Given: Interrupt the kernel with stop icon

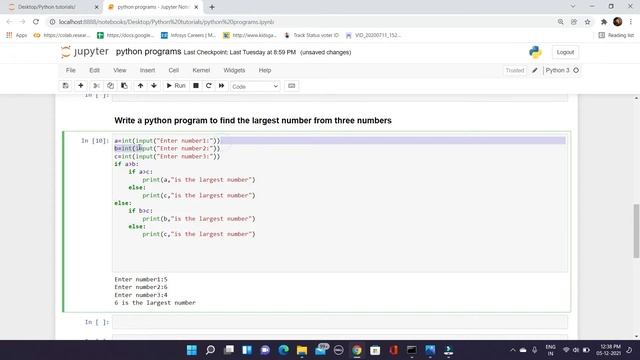Looking at the screenshot, I should (196, 86).
